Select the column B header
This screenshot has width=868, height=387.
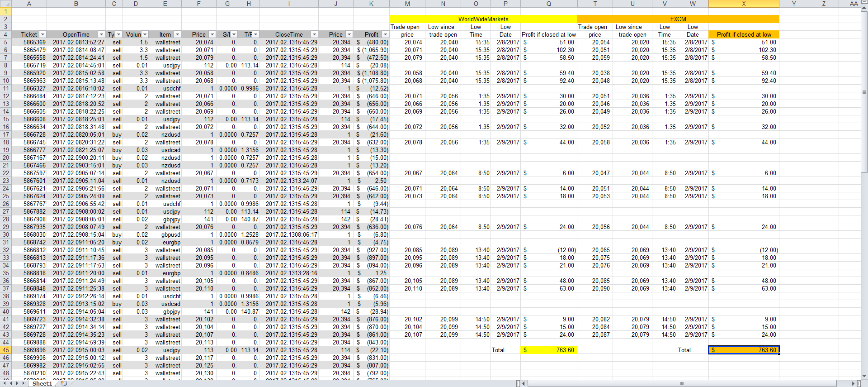click(76, 4)
